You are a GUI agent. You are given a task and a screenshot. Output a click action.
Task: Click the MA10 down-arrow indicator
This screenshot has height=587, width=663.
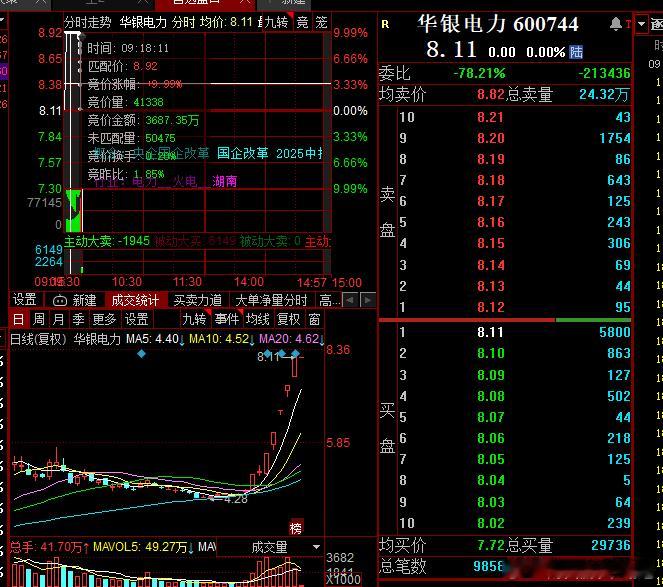coord(252,340)
